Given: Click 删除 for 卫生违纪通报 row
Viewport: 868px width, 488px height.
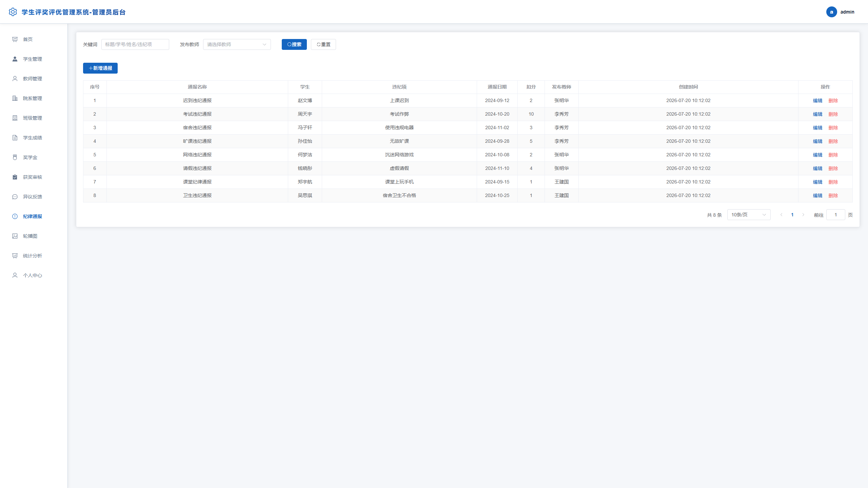Looking at the screenshot, I should [x=833, y=196].
